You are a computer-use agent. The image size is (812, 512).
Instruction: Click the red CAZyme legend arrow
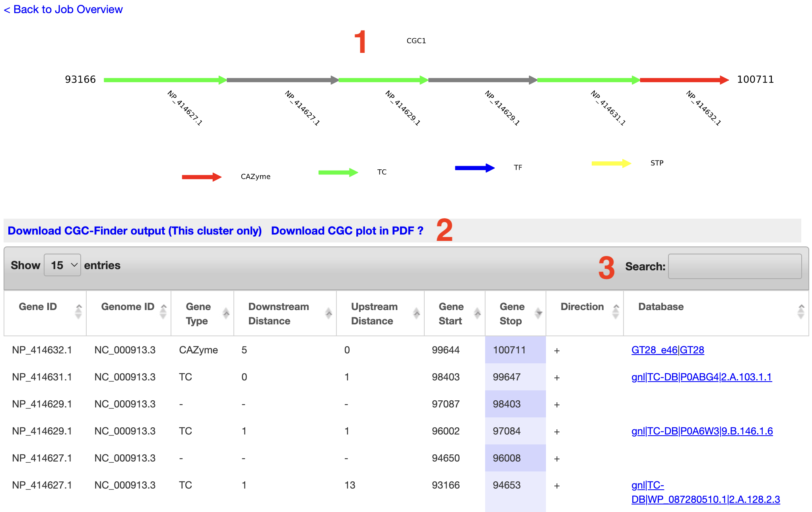[x=201, y=177]
